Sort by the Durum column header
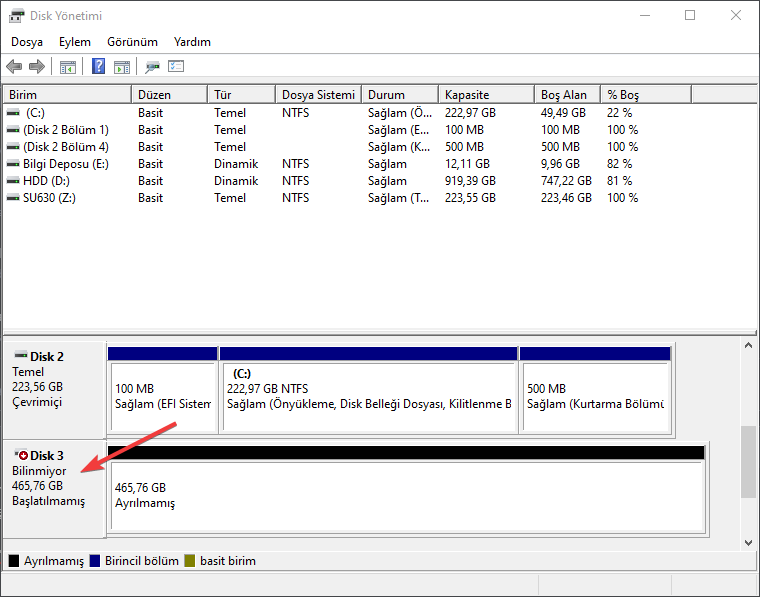The image size is (760, 597). tap(400, 94)
